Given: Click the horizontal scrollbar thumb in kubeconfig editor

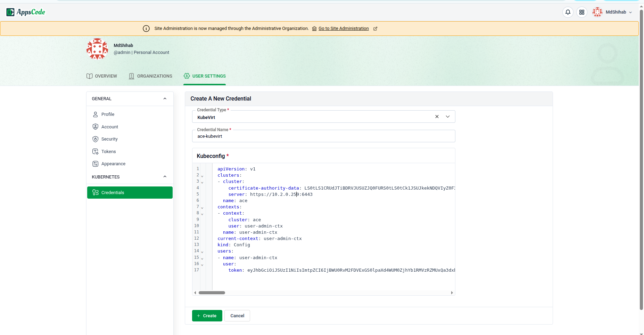Looking at the screenshot, I should click(212, 293).
